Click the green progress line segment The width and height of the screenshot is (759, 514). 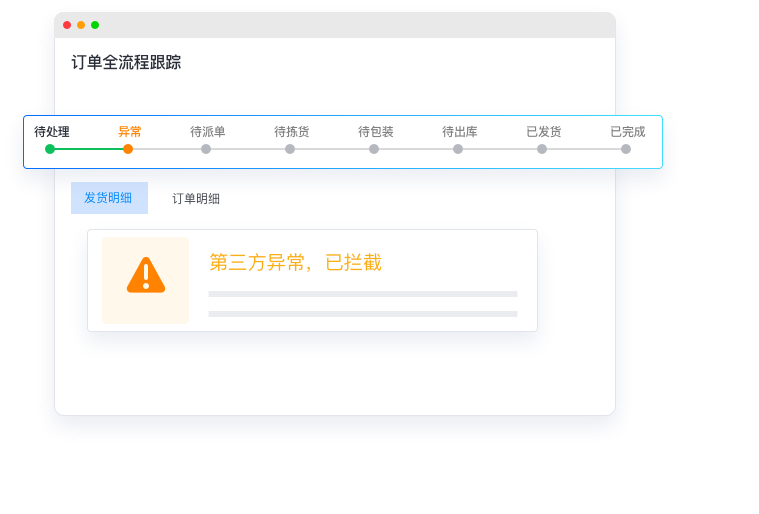point(89,149)
